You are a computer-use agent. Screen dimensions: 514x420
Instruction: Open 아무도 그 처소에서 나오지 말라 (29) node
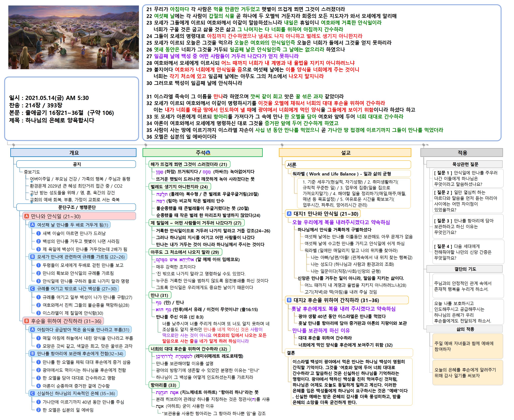tap(185, 252)
